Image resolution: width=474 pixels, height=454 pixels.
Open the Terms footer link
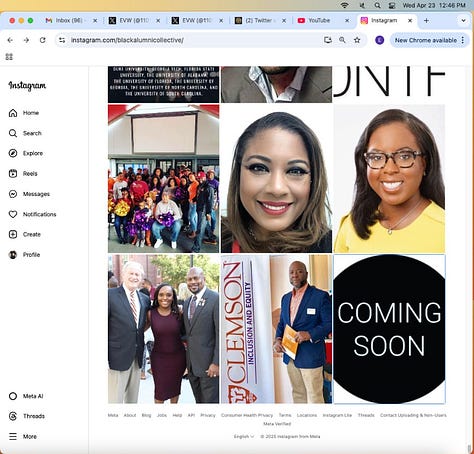(x=285, y=415)
